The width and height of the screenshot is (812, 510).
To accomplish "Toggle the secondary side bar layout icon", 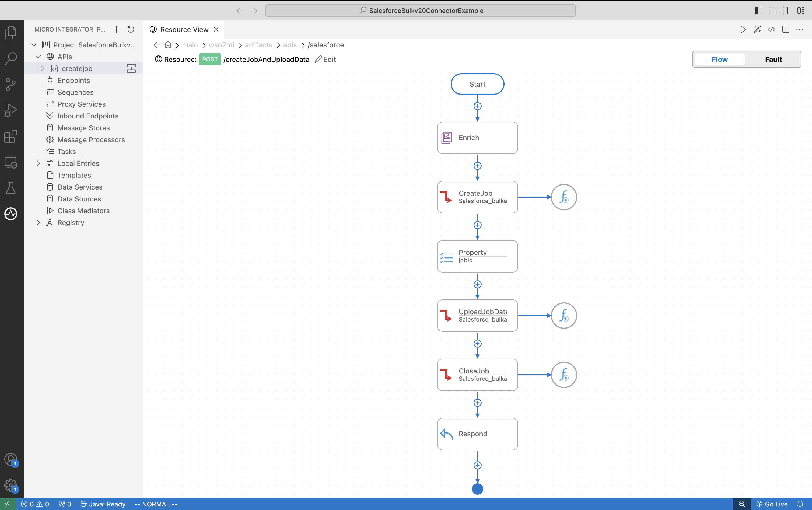I will 787,11.
